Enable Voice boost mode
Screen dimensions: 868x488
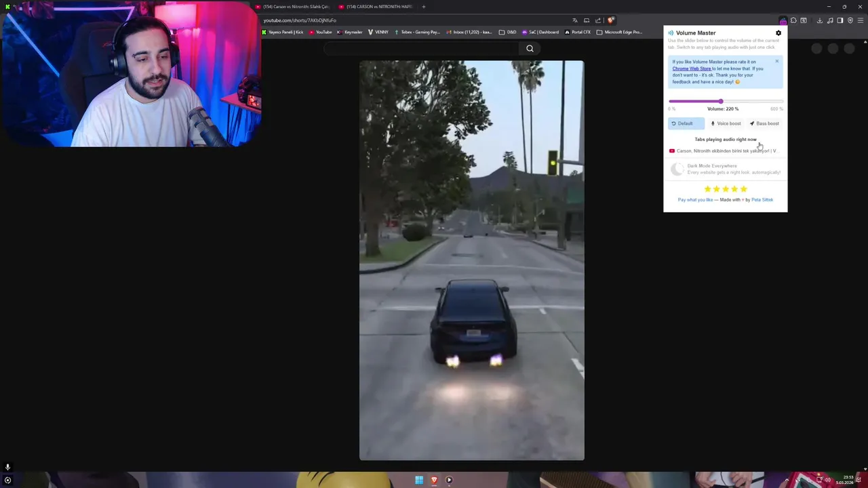(x=726, y=123)
